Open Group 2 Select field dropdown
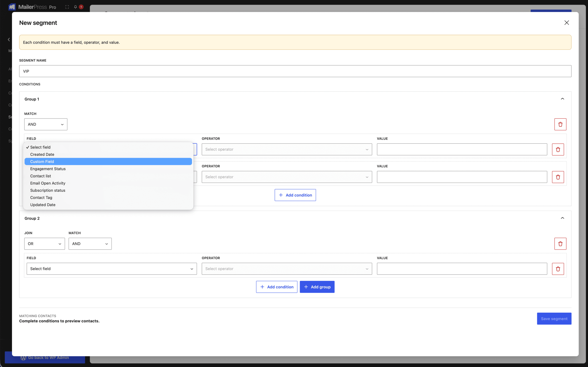The width and height of the screenshot is (588, 367). tap(112, 269)
